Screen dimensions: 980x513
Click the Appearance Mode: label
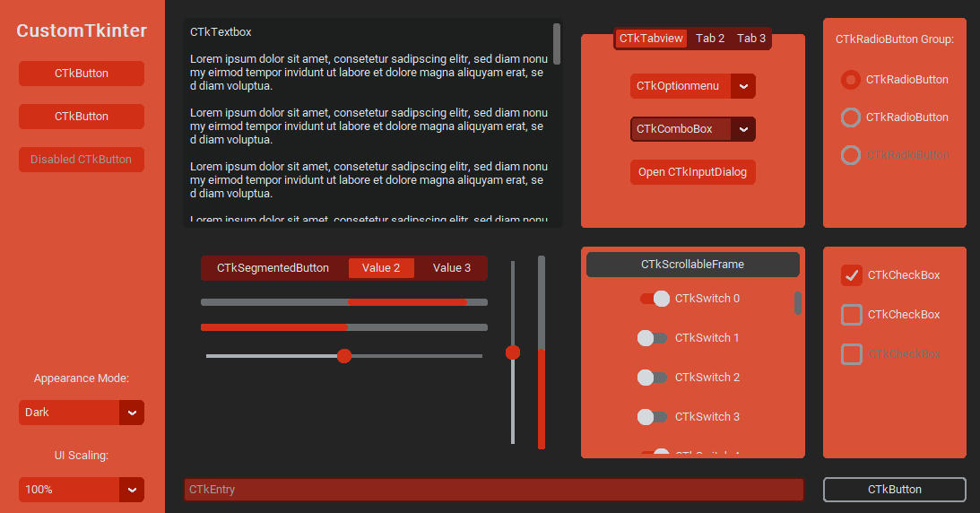coord(82,378)
